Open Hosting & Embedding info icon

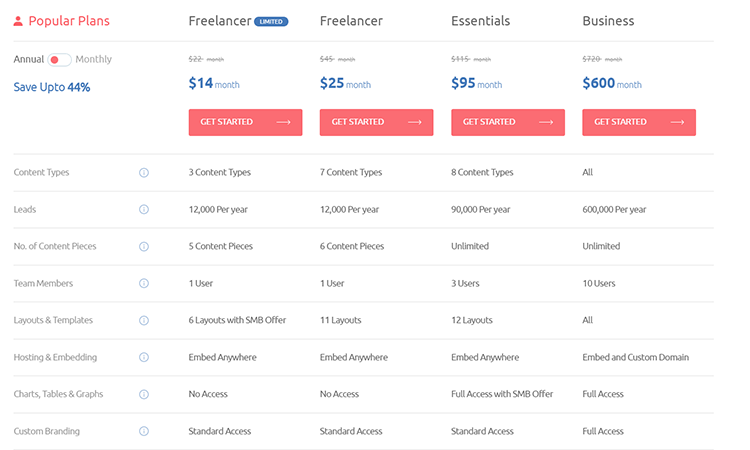(143, 357)
